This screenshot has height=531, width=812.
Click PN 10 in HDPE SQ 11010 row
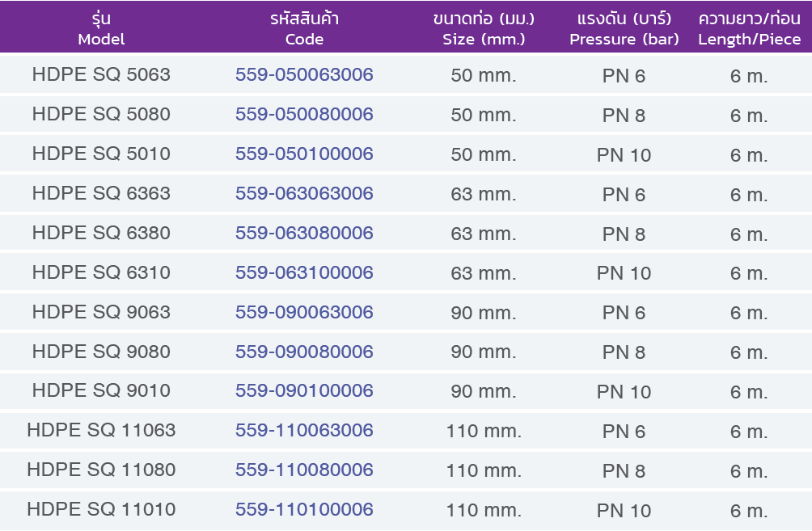point(624,511)
